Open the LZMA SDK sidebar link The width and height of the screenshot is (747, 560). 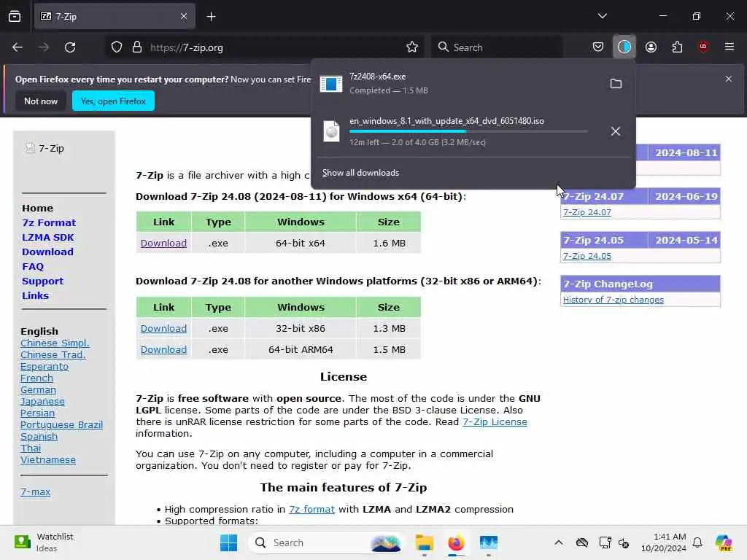pyautogui.click(x=48, y=237)
